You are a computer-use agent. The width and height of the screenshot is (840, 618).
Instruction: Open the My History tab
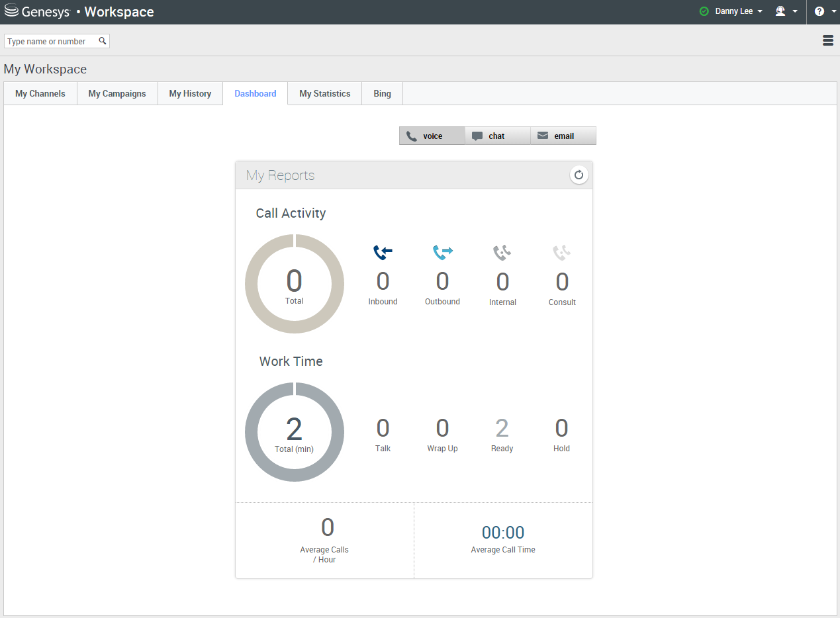[x=190, y=93]
